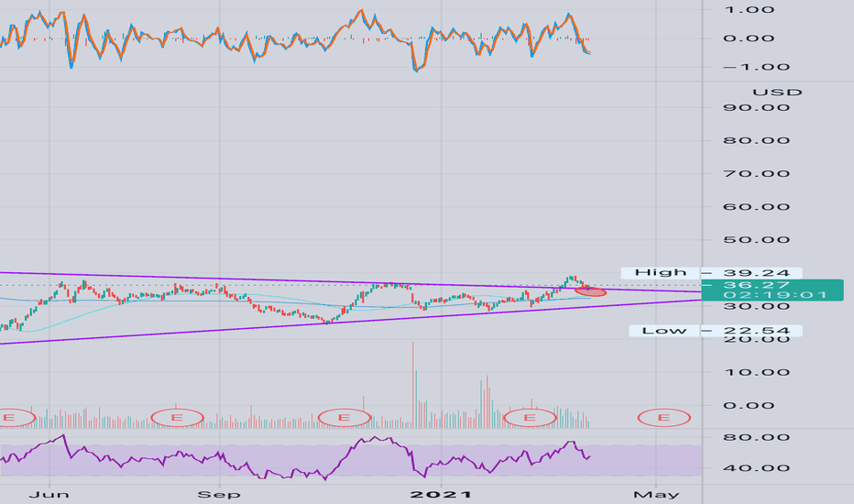Open the upcoming earnings E marker before May

point(664,418)
